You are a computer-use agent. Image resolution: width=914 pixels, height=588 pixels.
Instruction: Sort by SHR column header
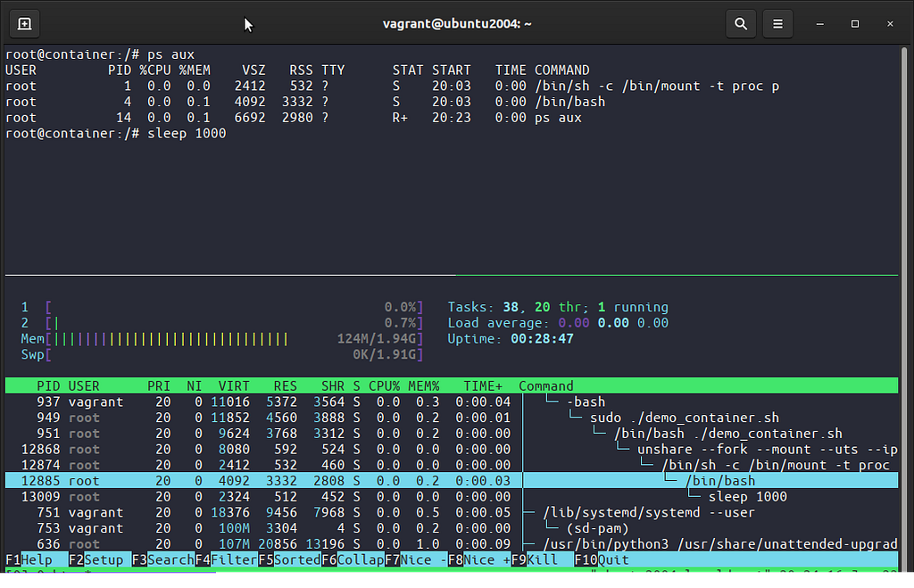[x=333, y=385]
